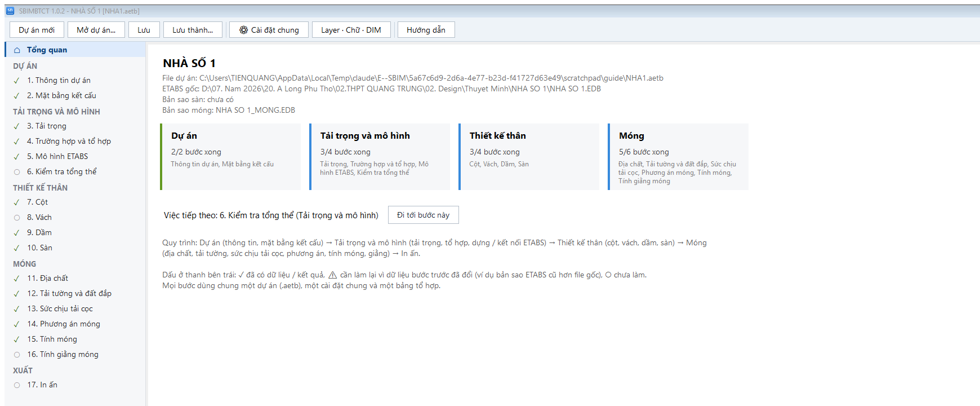Click Hướng dẫn help button
The width and height of the screenshot is (980, 406).
426,30
